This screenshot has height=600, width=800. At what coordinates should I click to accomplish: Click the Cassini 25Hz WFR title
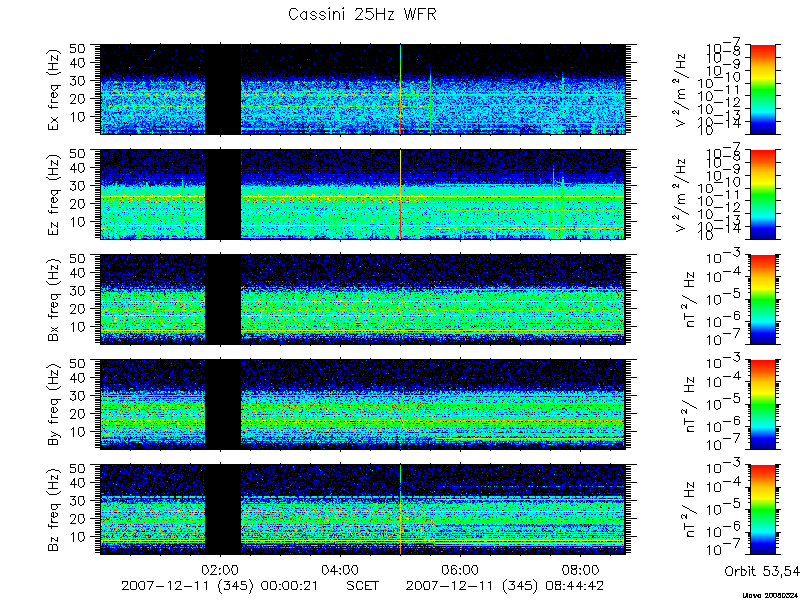point(362,14)
